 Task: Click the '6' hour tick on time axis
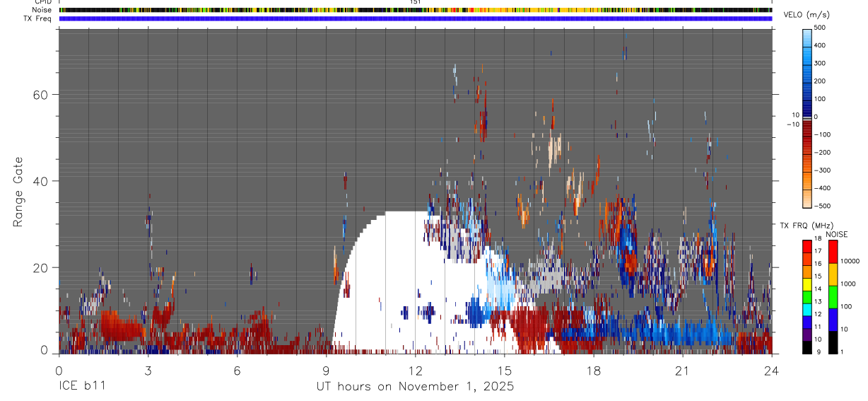coord(237,371)
